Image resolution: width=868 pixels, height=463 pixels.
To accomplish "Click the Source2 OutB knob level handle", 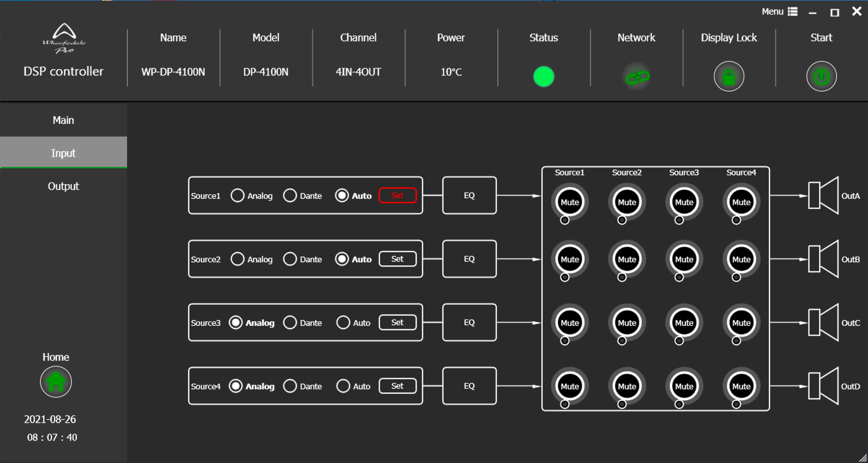I will coord(622,278).
